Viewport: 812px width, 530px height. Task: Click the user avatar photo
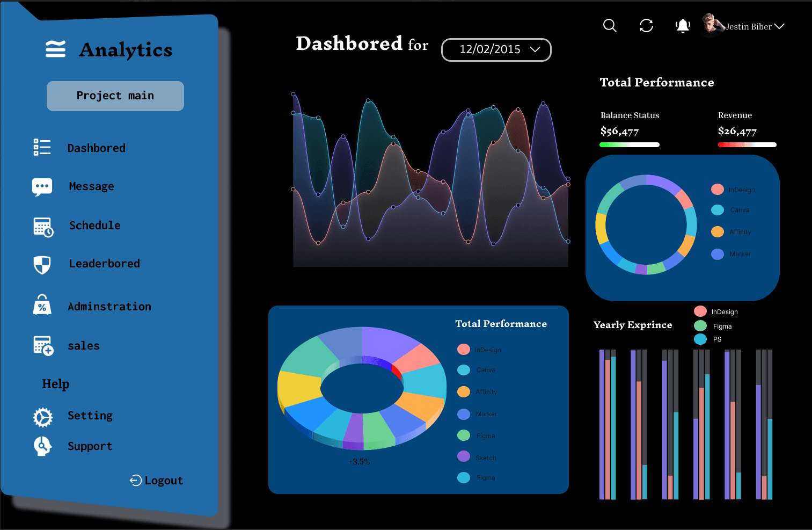[x=712, y=25]
